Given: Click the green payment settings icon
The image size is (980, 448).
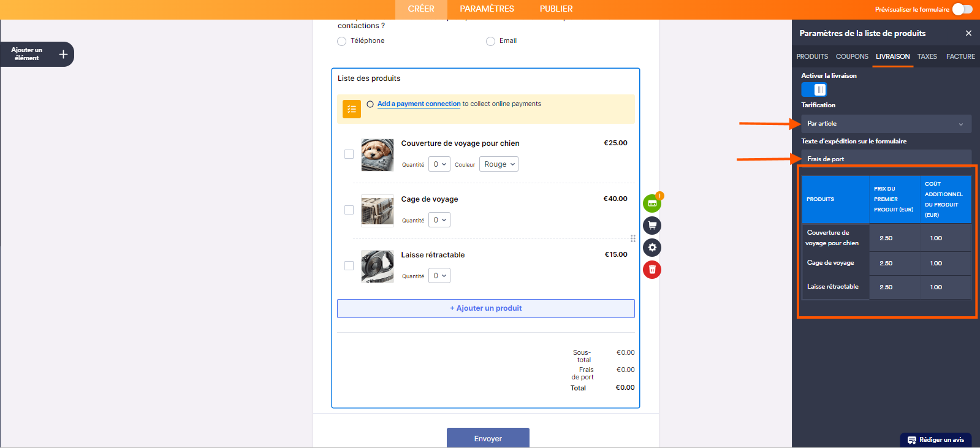Looking at the screenshot, I should (651, 203).
